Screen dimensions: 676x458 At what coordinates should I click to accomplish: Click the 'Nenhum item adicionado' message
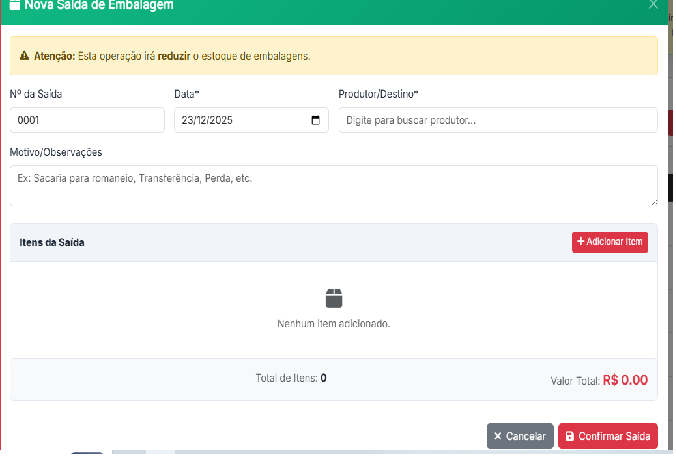pyautogui.click(x=333, y=324)
